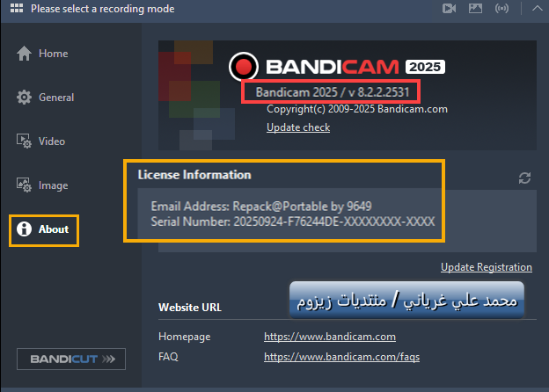Open General settings gear icon
The image size is (549, 392).
coord(24,98)
